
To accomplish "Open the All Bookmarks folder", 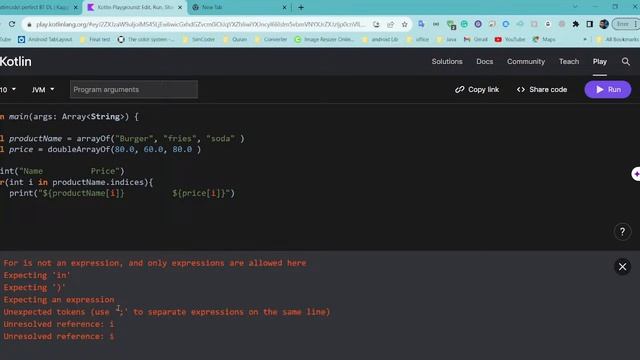I will click(x=618, y=39).
